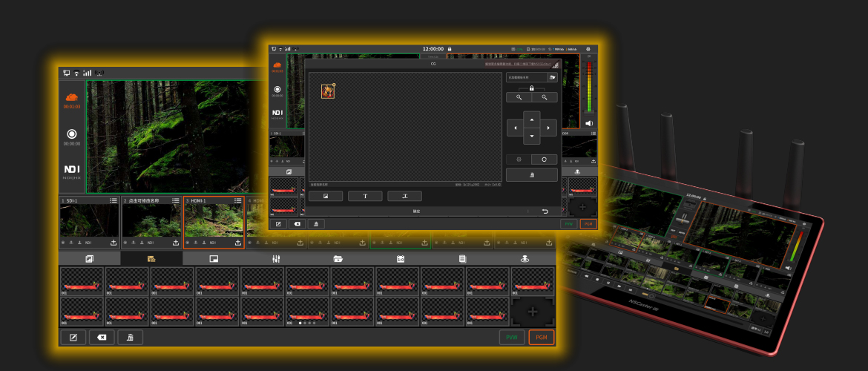Open menu for the second input source
The image size is (868, 371).
(176, 200)
